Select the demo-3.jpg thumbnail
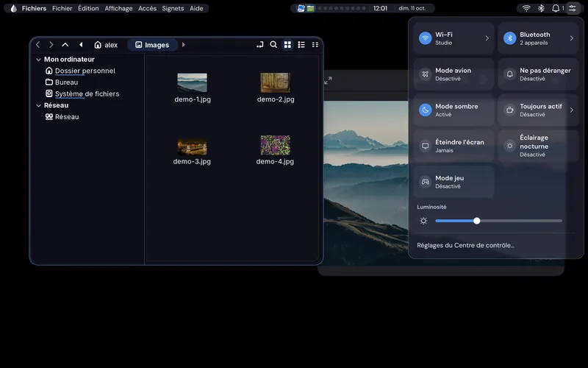Viewport: 588px width, 368px height. click(x=192, y=146)
